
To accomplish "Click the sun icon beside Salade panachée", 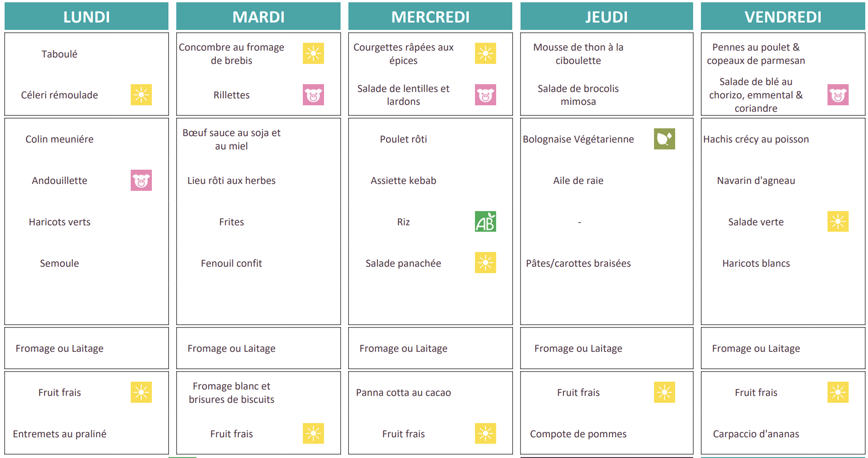I will pos(485,263).
